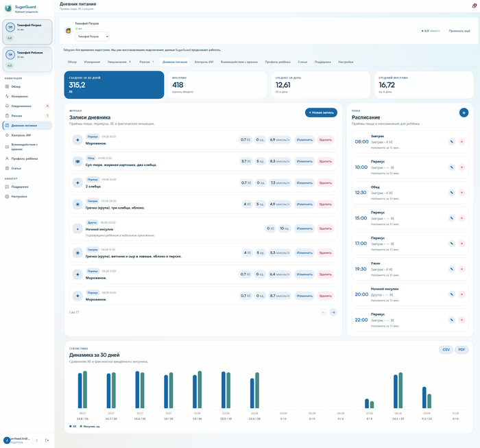Open Измерения in sidebar navigation

pyautogui.click(x=20, y=96)
